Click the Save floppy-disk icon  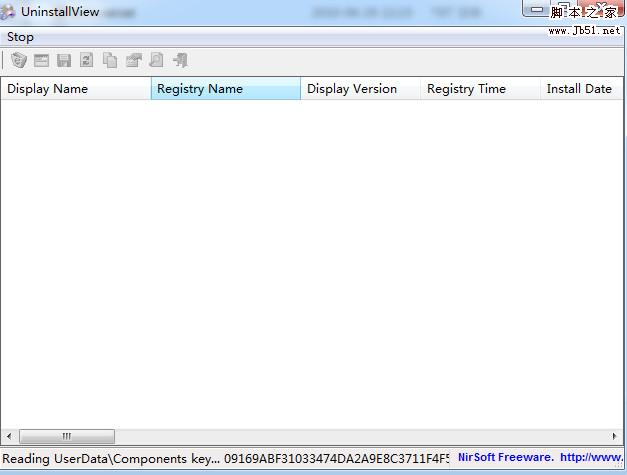click(x=64, y=60)
